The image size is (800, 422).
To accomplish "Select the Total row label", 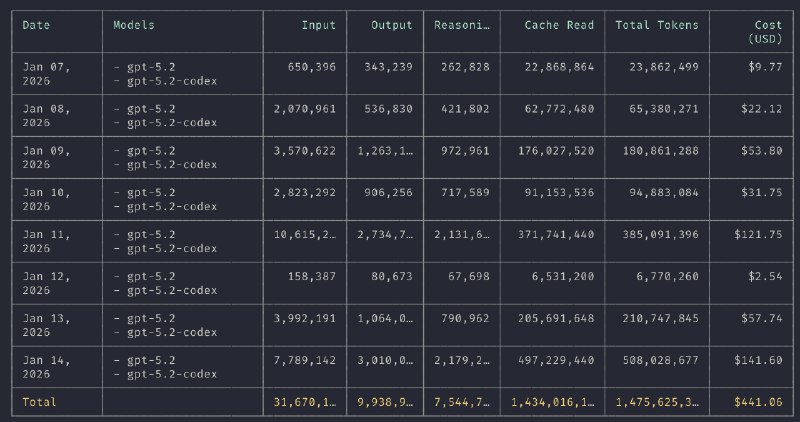I will (x=39, y=402).
